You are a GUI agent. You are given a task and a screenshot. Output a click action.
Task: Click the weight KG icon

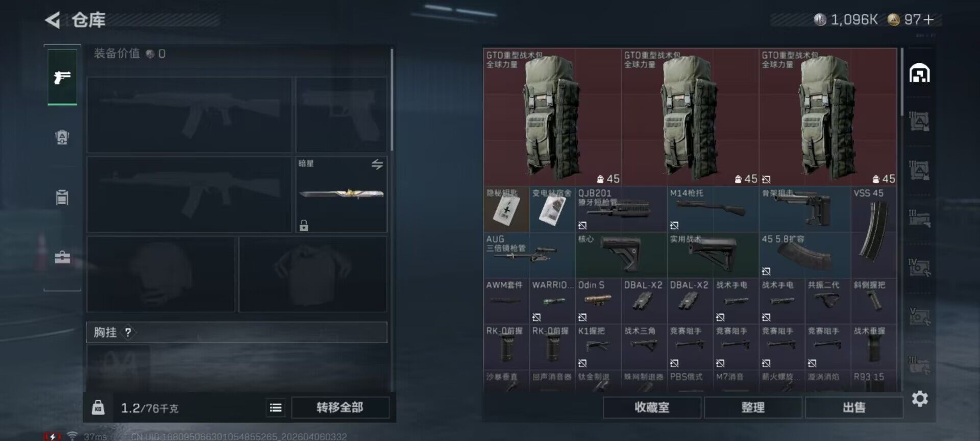pyautogui.click(x=98, y=407)
